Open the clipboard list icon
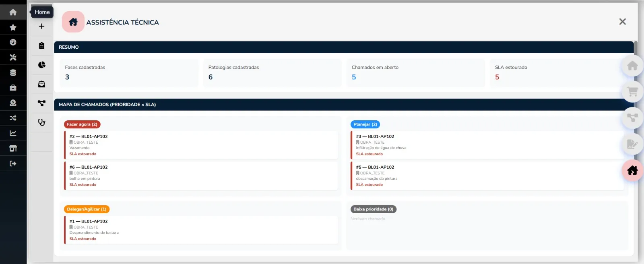The width and height of the screenshot is (644, 264). coord(41,45)
